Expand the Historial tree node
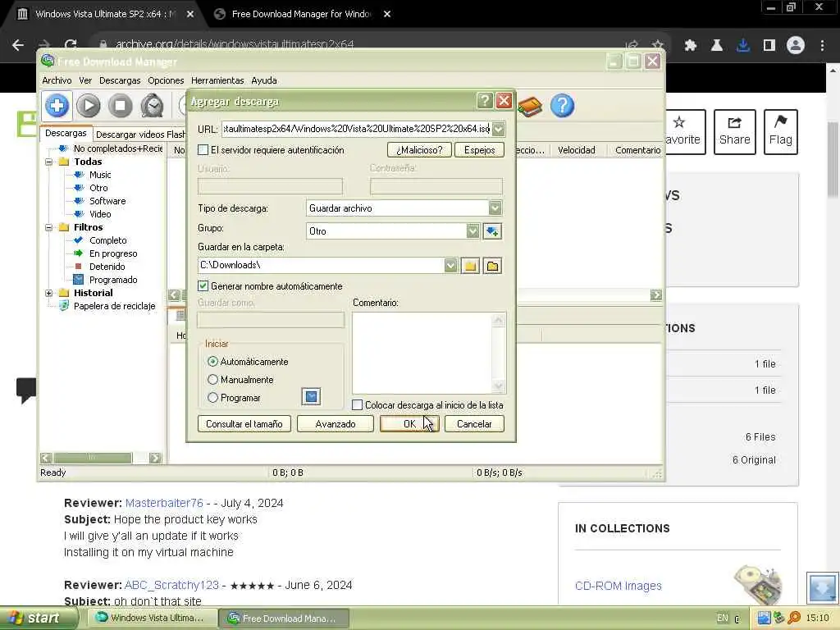Viewport: 840px width, 630px height. pyautogui.click(x=48, y=293)
